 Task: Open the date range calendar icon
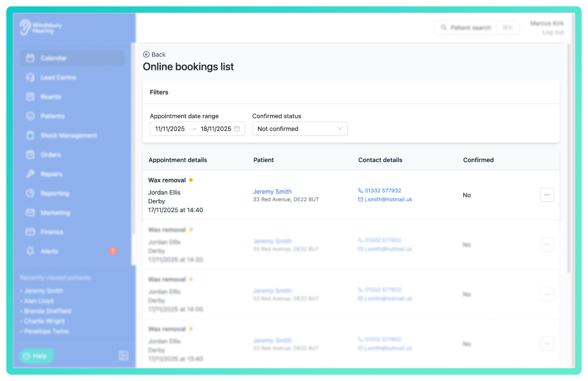237,129
